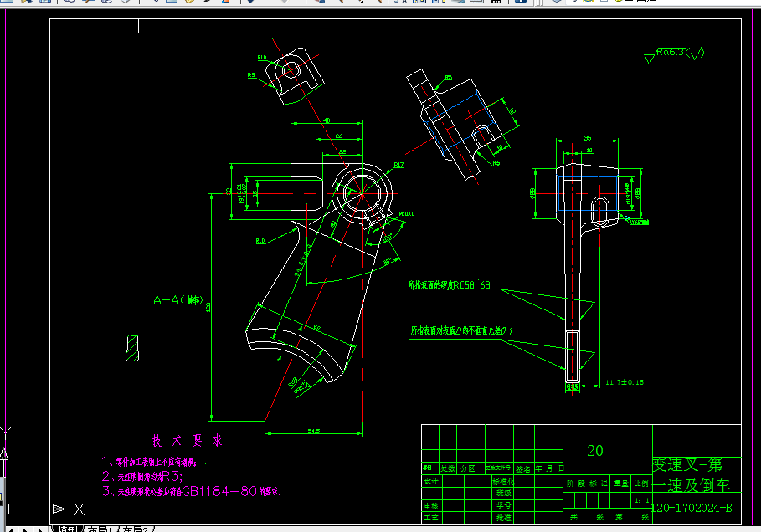Click the 学号 cell in title block
The image size is (761, 532).
[504, 505]
